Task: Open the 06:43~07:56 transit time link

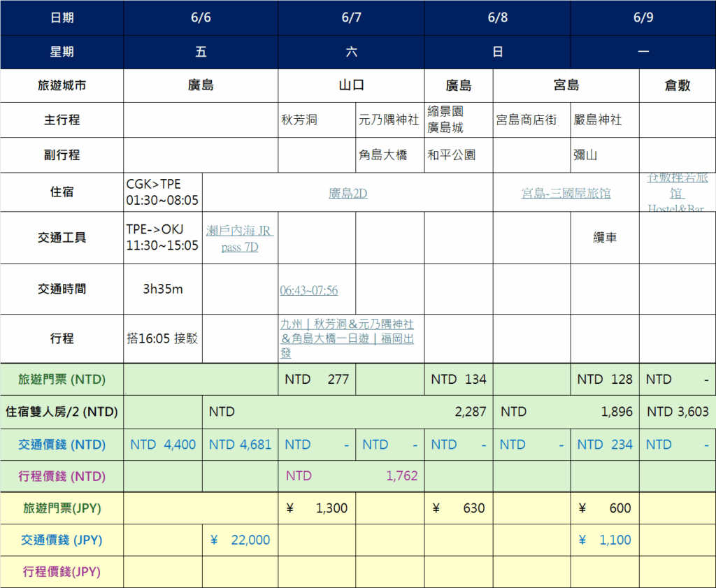Action: pos(309,290)
